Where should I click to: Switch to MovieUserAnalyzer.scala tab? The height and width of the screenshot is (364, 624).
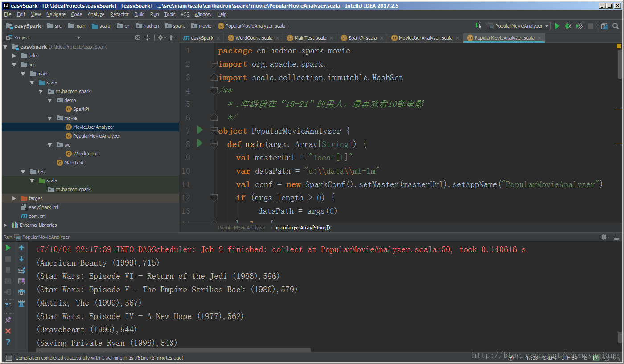[x=425, y=38]
